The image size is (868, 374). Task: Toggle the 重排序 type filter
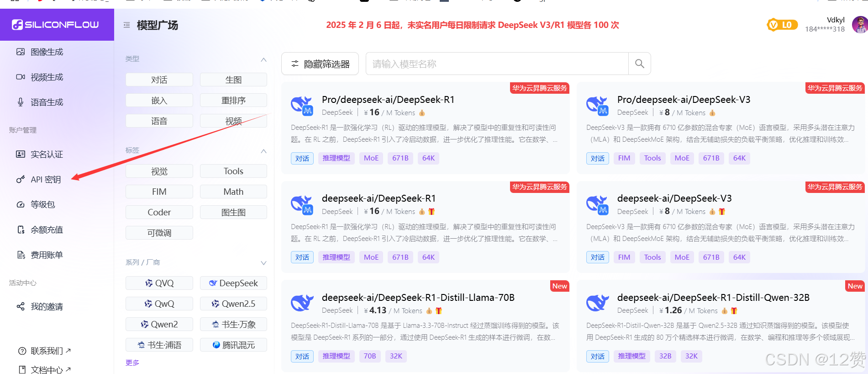click(x=233, y=100)
